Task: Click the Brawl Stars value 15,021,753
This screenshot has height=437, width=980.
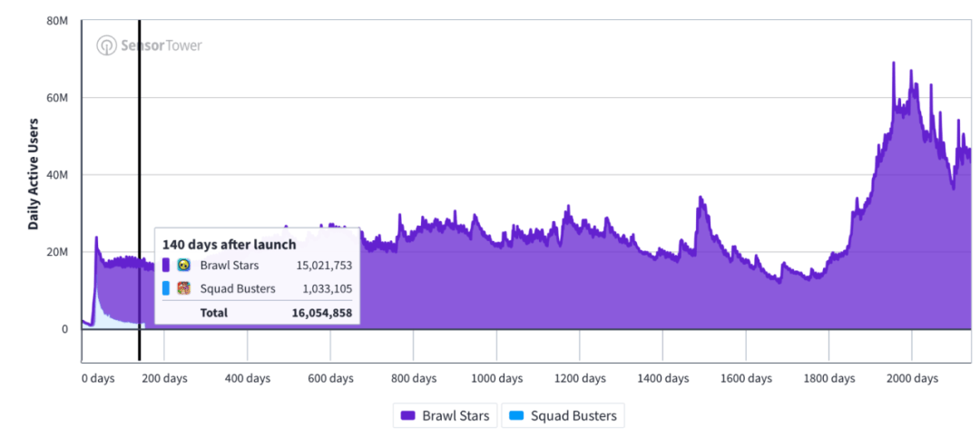Action: point(324,266)
